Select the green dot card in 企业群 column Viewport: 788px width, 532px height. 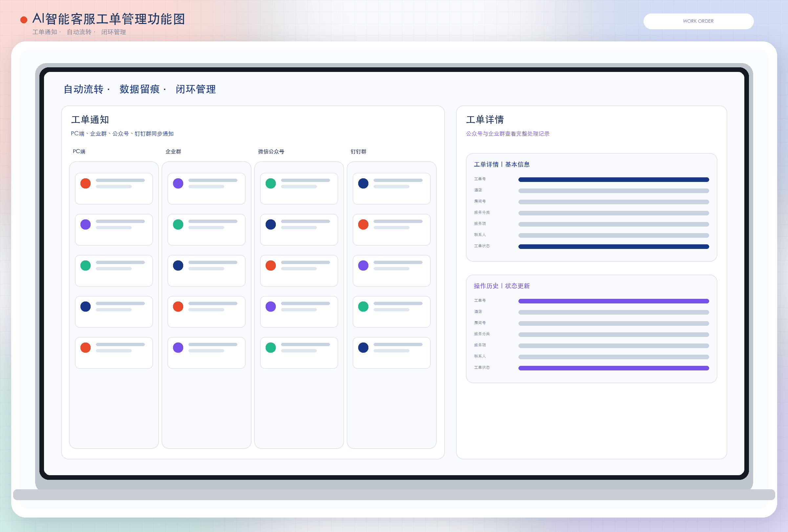coord(206,230)
